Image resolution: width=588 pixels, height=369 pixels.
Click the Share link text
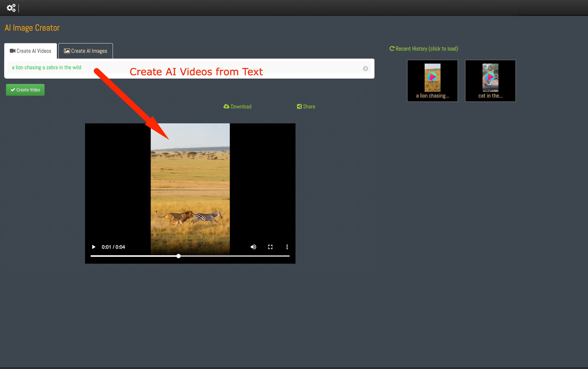pyautogui.click(x=309, y=107)
